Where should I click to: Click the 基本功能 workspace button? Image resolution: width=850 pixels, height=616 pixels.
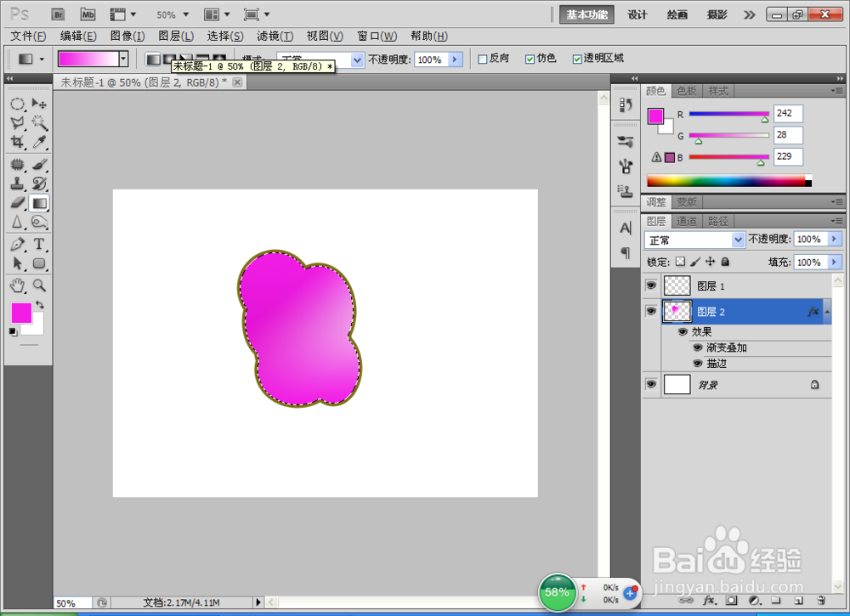click(x=586, y=14)
